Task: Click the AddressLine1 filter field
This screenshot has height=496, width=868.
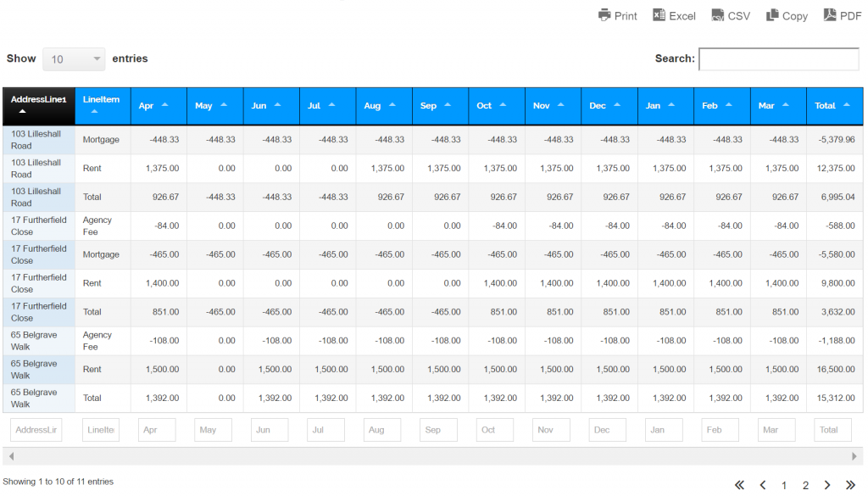Action: pyautogui.click(x=36, y=430)
